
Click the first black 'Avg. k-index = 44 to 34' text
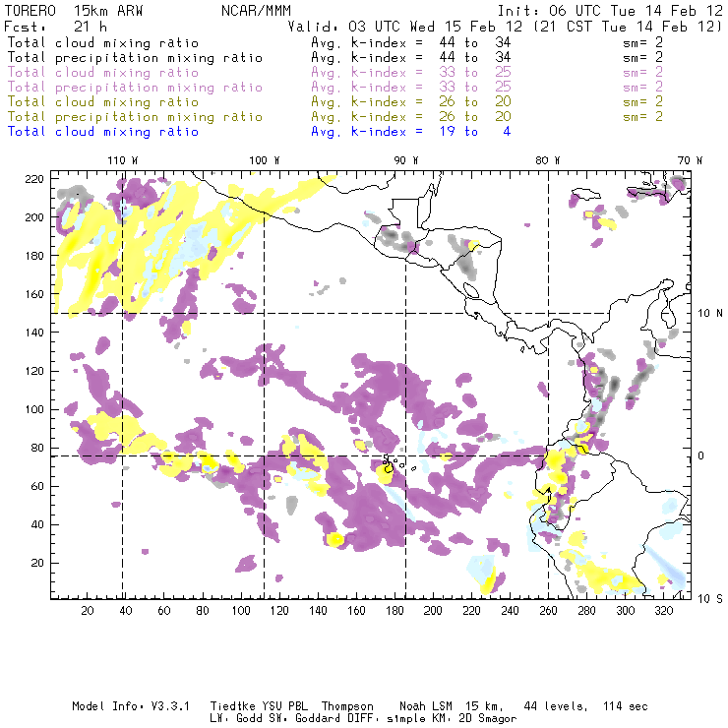(411, 43)
